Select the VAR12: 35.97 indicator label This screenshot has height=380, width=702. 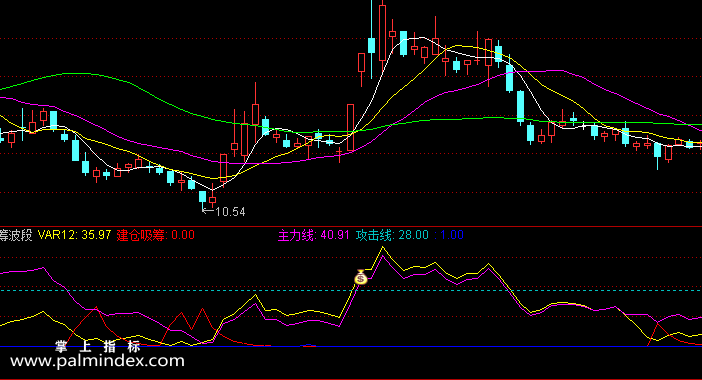pos(74,235)
